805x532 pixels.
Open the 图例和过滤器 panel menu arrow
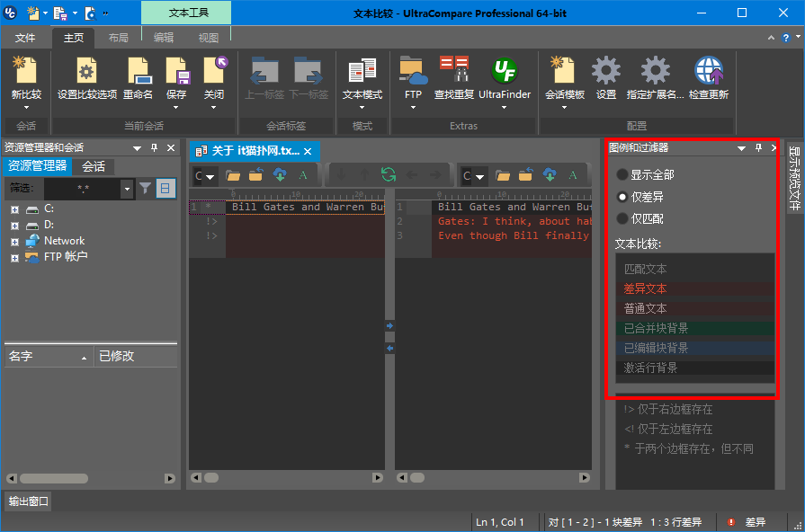(x=741, y=148)
